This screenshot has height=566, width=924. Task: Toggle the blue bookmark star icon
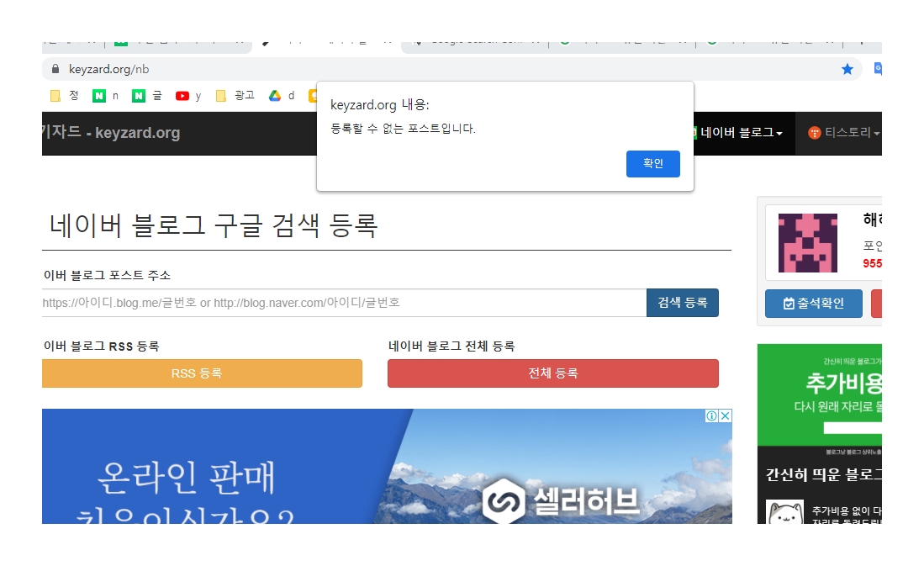pos(847,69)
